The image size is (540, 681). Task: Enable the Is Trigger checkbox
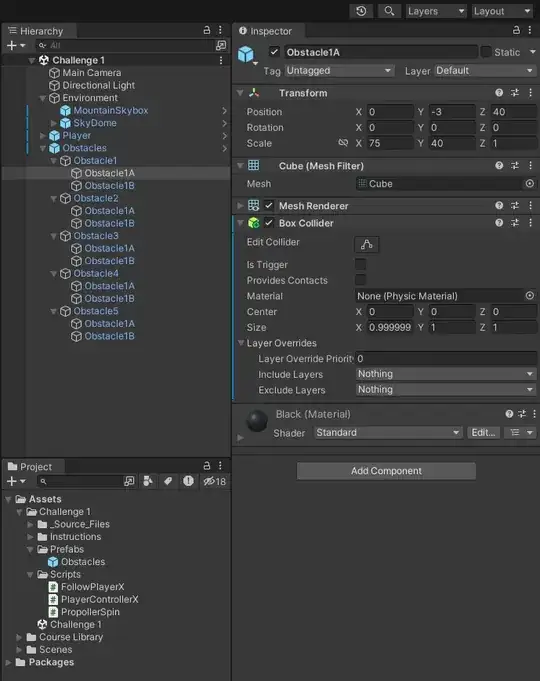click(x=360, y=264)
